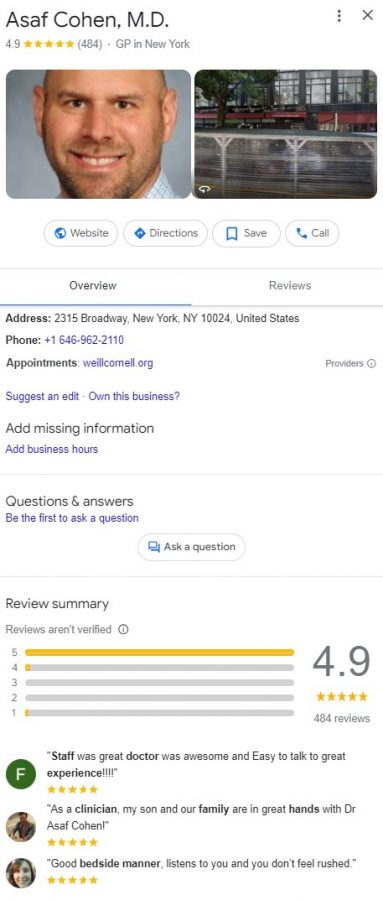Click the (484) review count near title
This screenshot has width=383, height=900.
click(90, 44)
